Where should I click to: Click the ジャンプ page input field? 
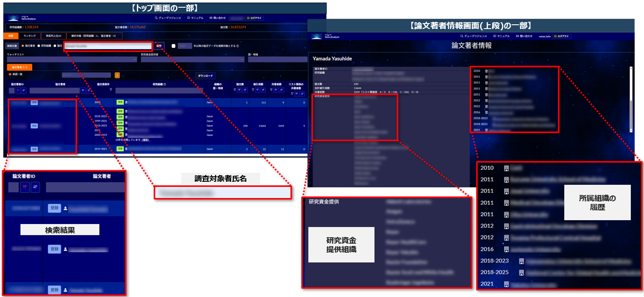coord(85,75)
